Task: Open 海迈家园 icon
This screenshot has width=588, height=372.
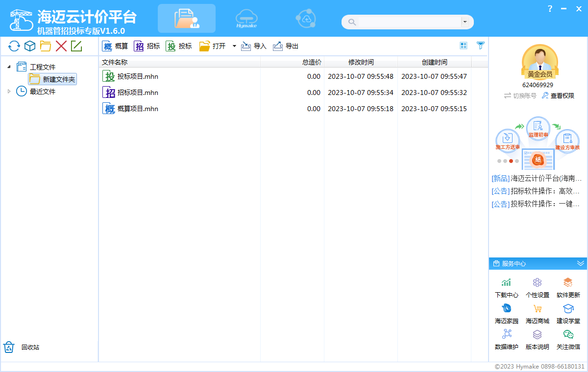Action: click(x=507, y=308)
